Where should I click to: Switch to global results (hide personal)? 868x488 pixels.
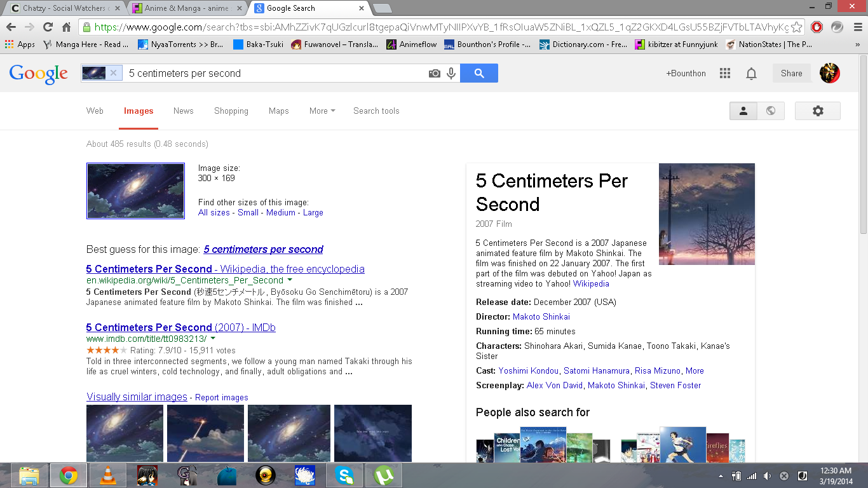point(771,111)
